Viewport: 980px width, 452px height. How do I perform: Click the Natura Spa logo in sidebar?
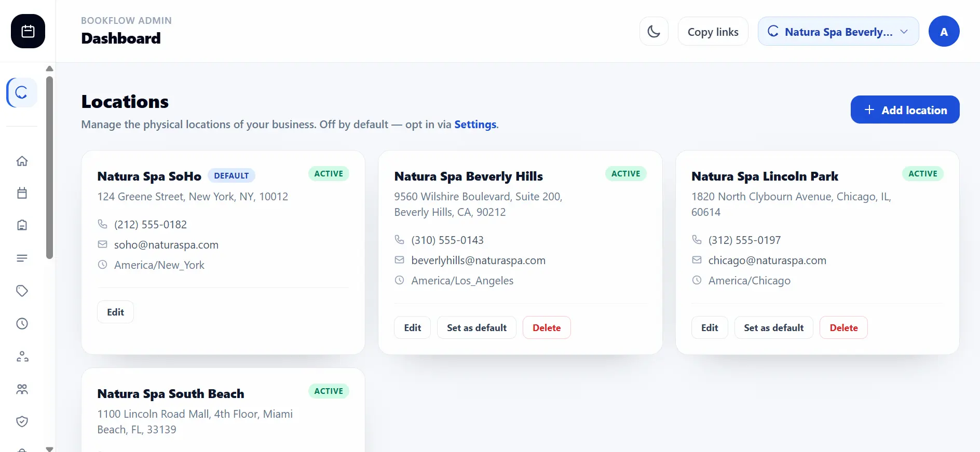pyautogui.click(x=22, y=93)
